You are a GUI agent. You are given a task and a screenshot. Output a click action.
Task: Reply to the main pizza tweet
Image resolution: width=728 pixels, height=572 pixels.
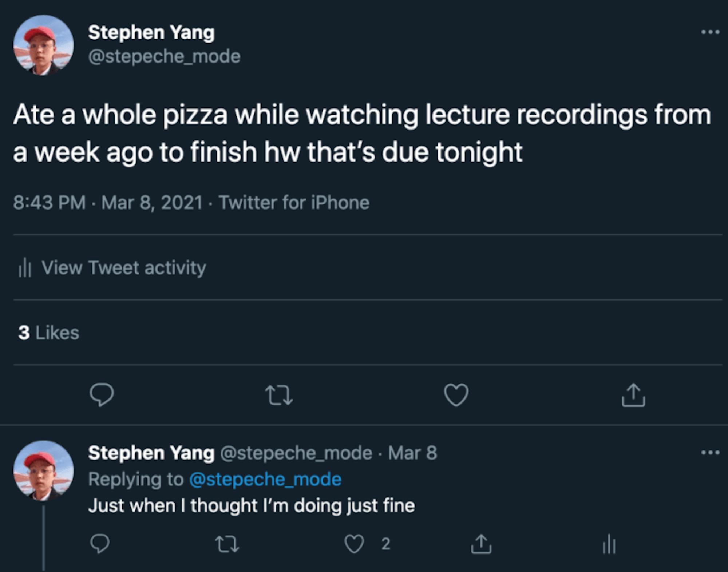pos(102,395)
